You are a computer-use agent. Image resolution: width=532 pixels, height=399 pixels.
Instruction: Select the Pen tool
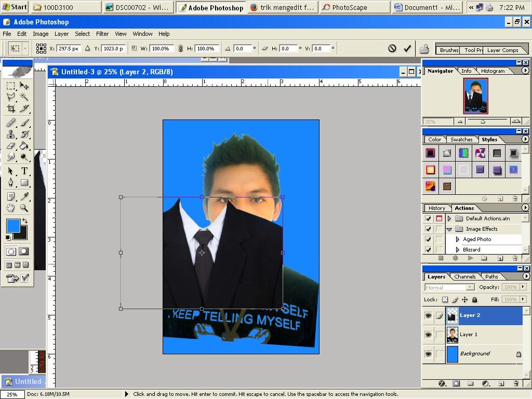11,182
